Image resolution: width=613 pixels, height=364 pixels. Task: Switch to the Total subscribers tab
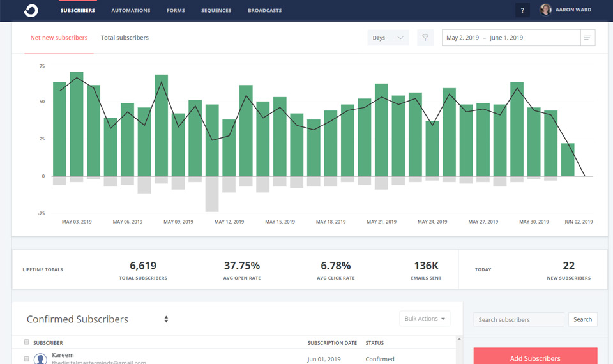tap(125, 38)
